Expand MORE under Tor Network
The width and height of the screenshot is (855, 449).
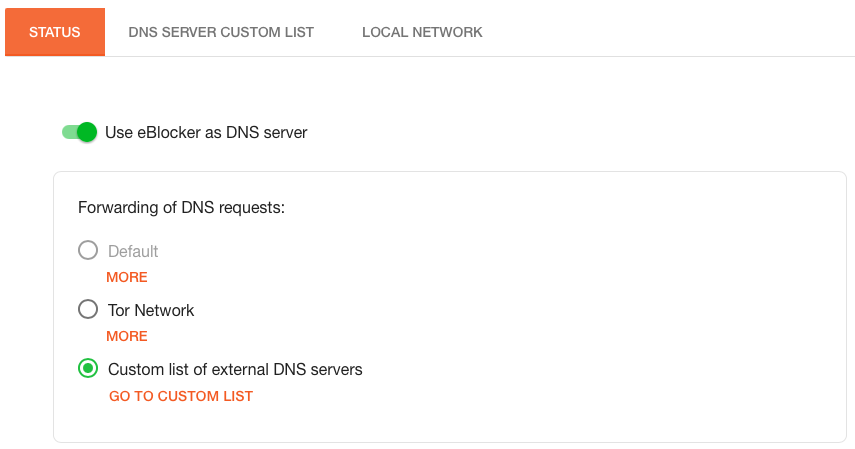click(127, 336)
